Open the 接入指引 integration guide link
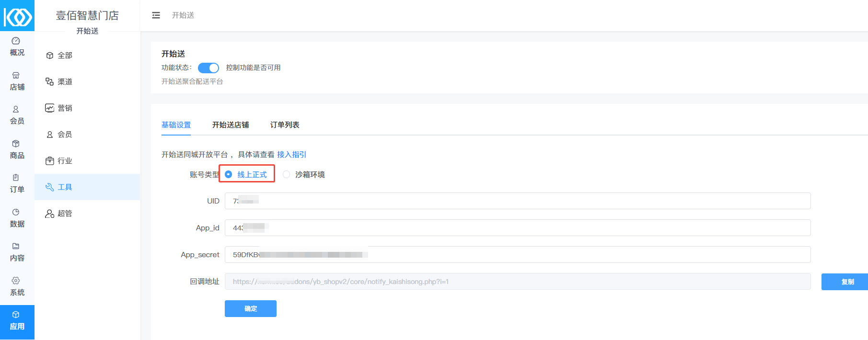 (x=291, y=155)
